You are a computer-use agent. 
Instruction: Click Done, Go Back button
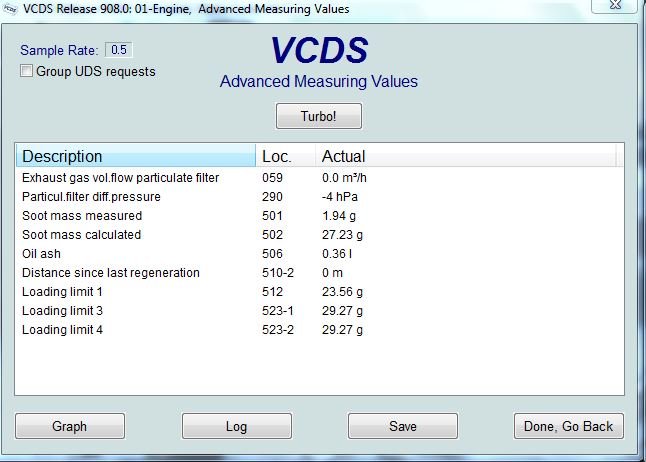pos(569,426)
